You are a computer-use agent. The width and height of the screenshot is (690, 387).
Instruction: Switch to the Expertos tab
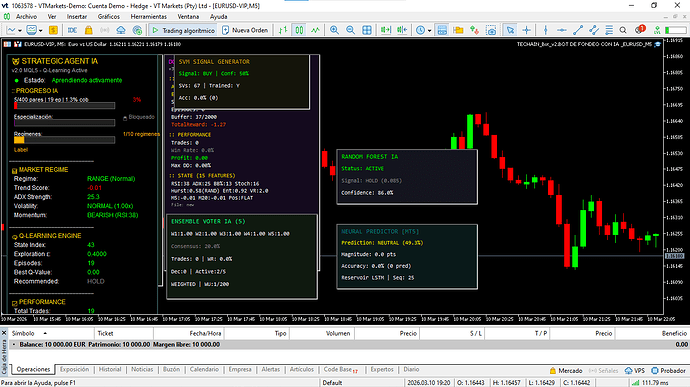click(382, 369)
